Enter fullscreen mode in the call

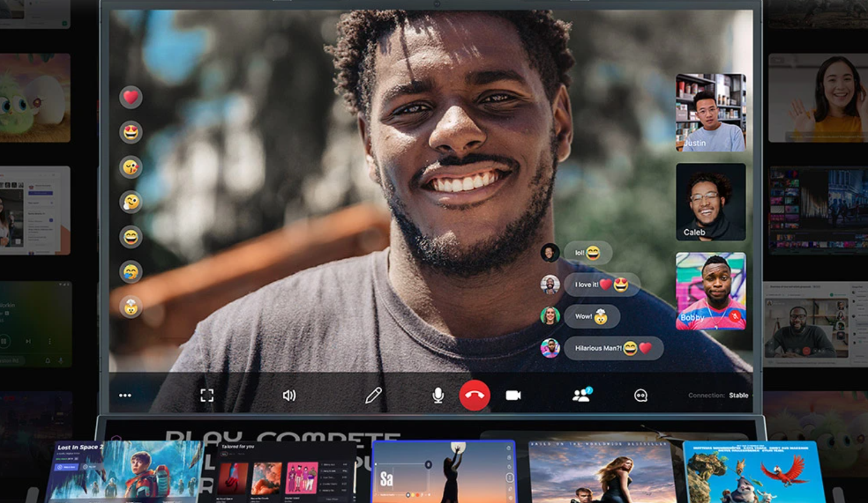(207, 395)
